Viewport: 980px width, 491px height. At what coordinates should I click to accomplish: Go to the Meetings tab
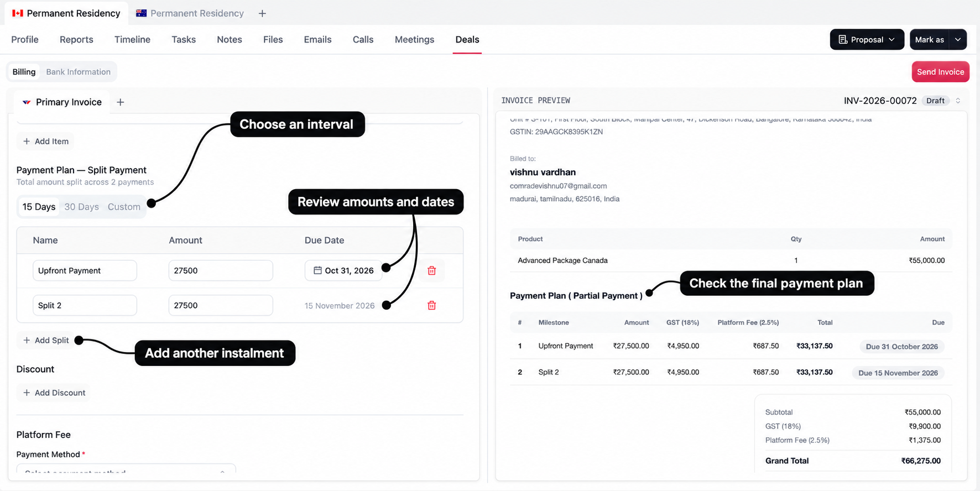point(414,40)
